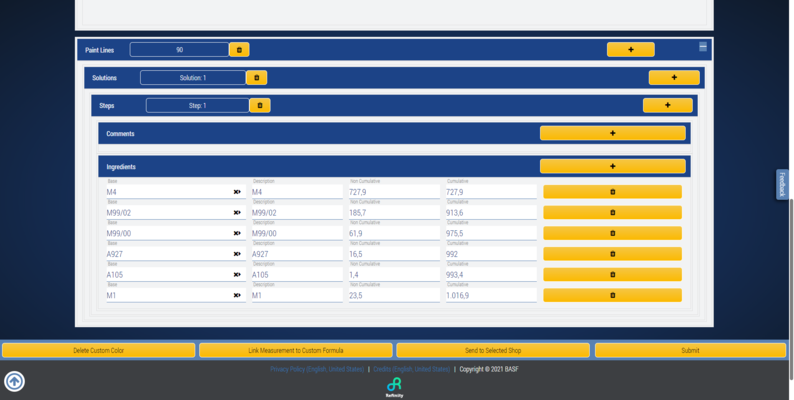Open the Solution: 1 selector
The height and width of the screenshot is (400, 794).
click(193, 77)
